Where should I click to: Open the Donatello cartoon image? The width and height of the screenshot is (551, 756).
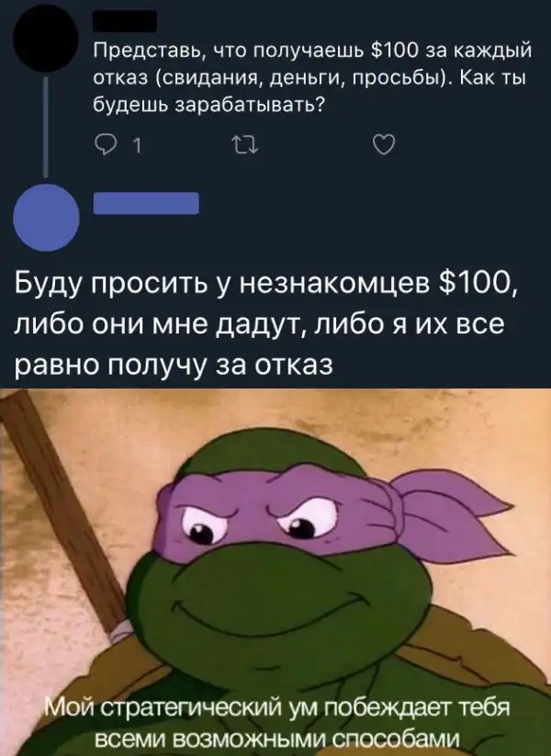click(x=275, y=571)
